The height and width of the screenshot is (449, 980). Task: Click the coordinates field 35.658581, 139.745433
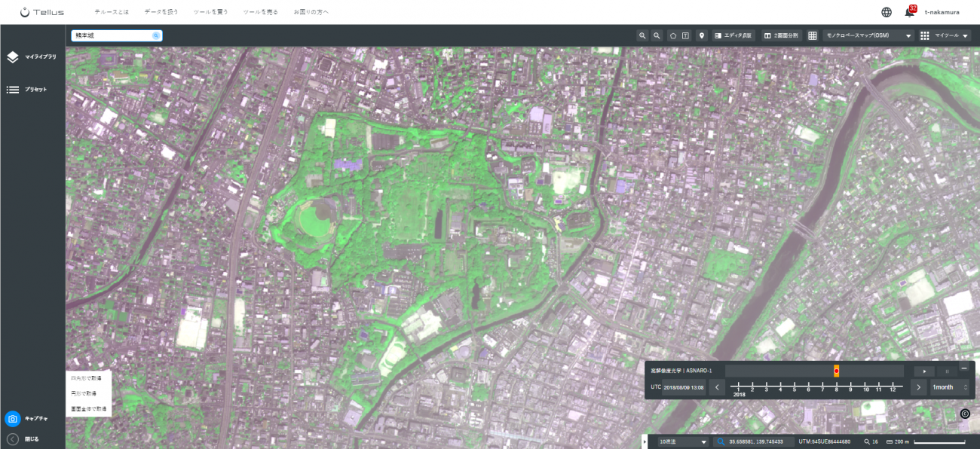[756, 441]
